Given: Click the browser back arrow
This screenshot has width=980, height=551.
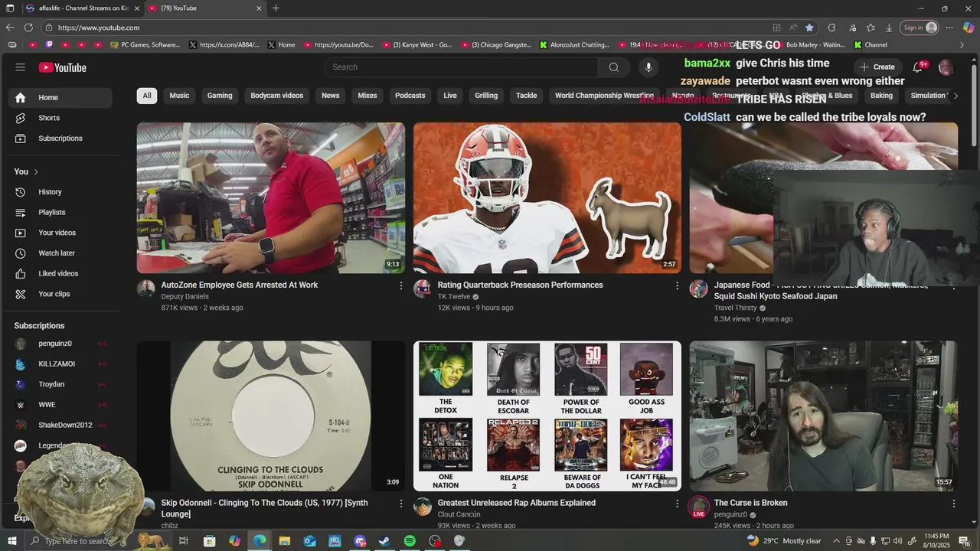Looking at the screenshot, I should [x=10, y=28].
